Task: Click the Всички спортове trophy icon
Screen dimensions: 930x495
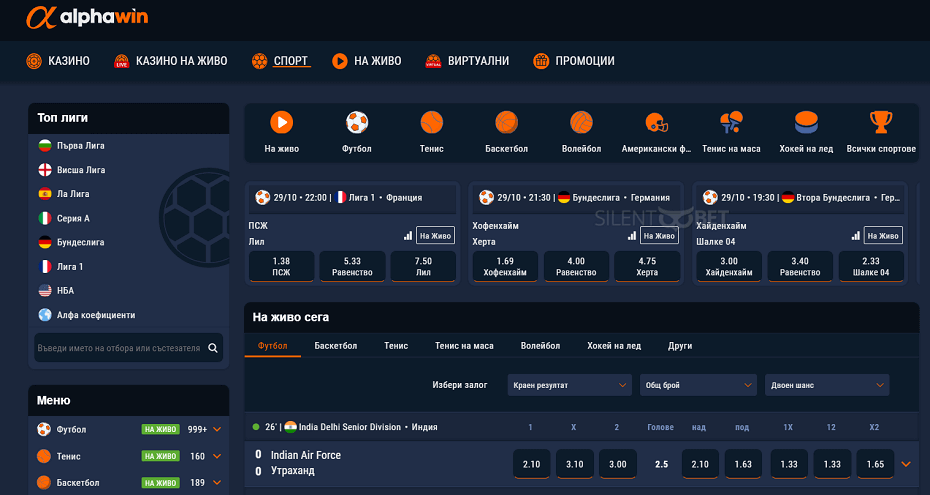Action: [x=880, y=123]
